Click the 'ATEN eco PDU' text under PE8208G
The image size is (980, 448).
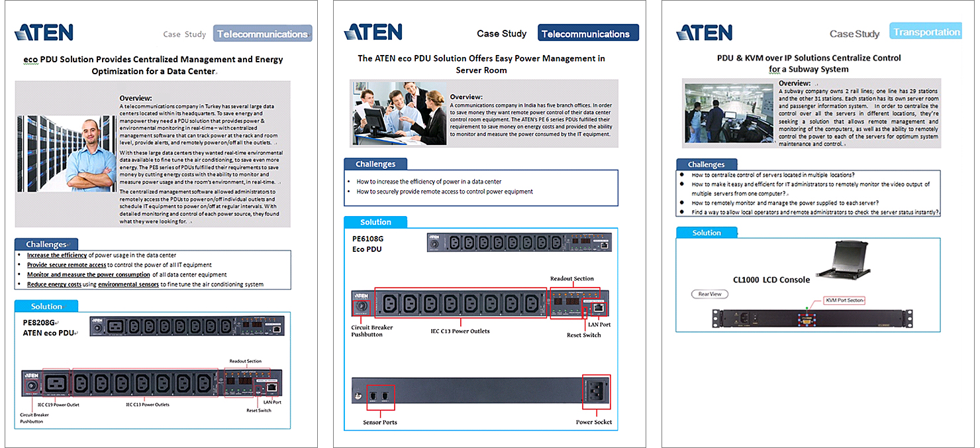click(48, 333)
